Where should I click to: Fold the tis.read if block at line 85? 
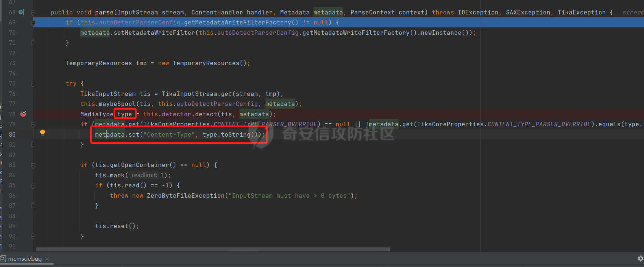[x=33, y=186]
